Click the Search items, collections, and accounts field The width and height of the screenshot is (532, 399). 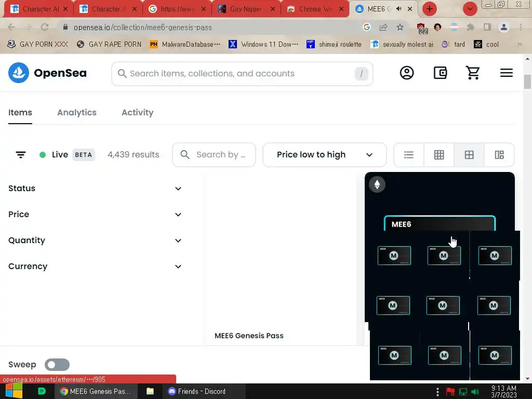click(242, 73)
